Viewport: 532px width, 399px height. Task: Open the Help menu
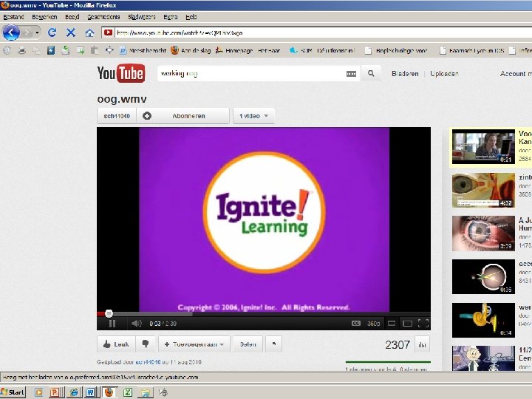191,17
